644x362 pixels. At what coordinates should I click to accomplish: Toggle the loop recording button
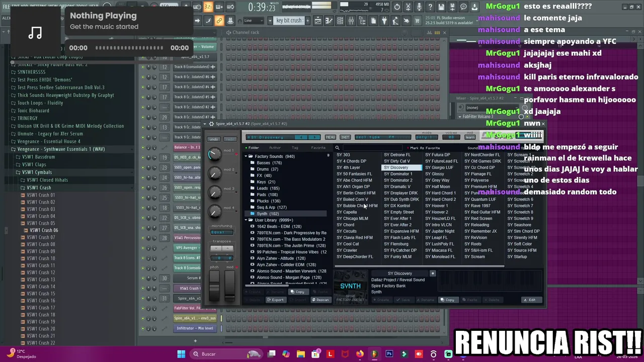230,7
